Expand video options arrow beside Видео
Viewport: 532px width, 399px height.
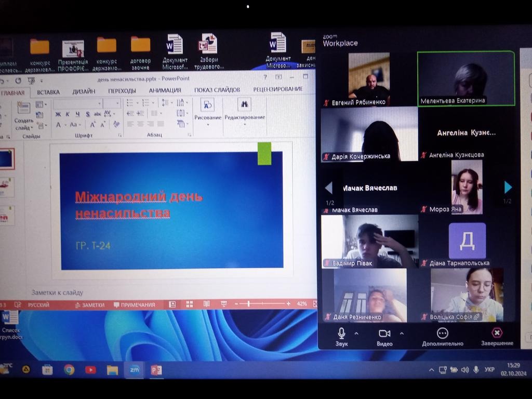402,334
